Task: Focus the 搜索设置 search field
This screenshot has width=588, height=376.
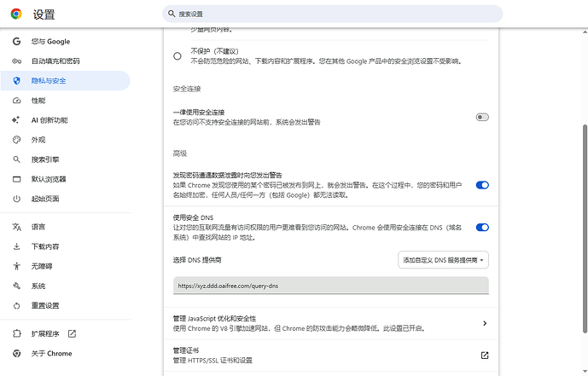Action: click(332, 14)
